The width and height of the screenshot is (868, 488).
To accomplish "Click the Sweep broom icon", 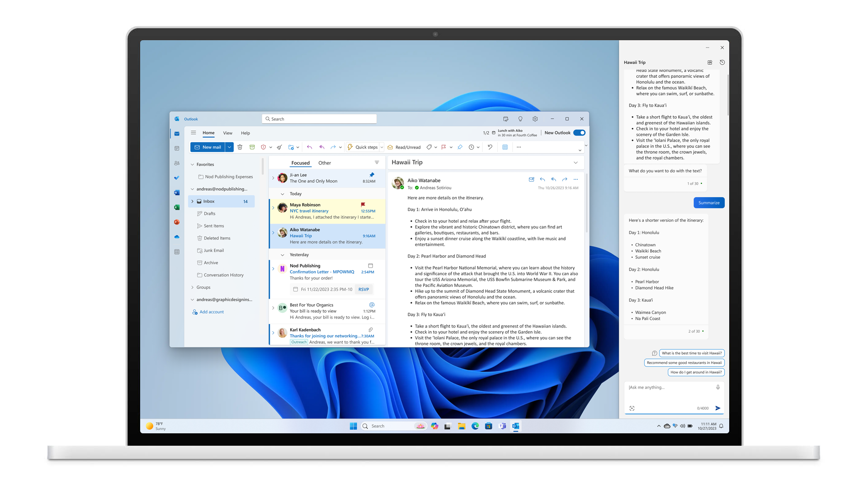I will (x=279, y=147).
